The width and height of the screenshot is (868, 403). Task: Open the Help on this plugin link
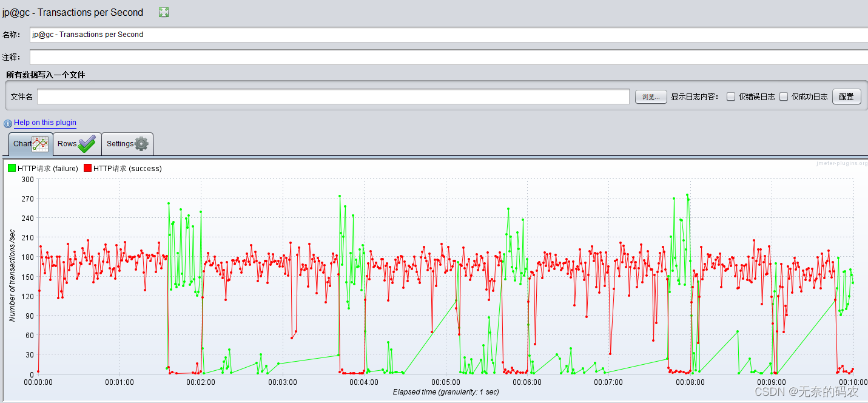(x=45, y=123)
